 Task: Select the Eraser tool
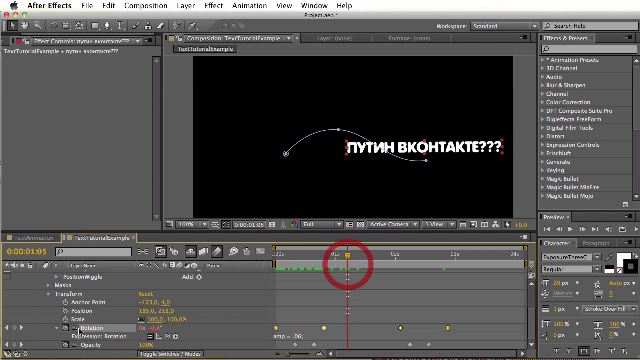point(160,26)
